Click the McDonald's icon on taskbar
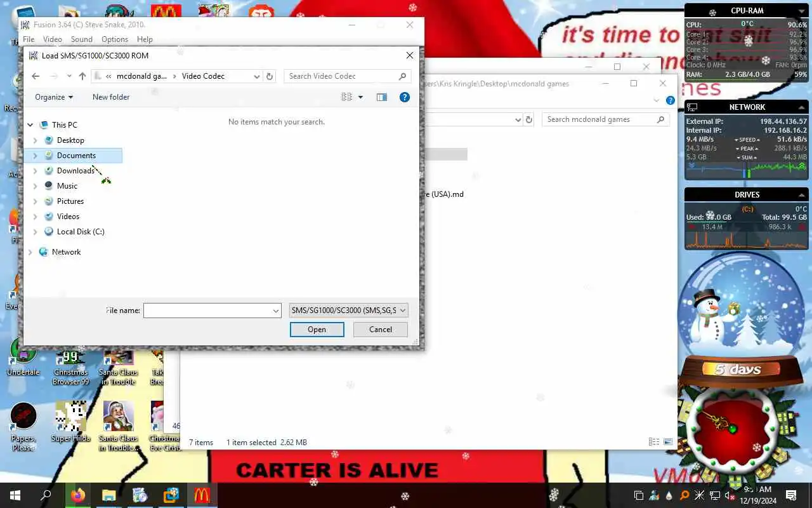This screenshot has height=508, width=812. click(x=202, y=495)
